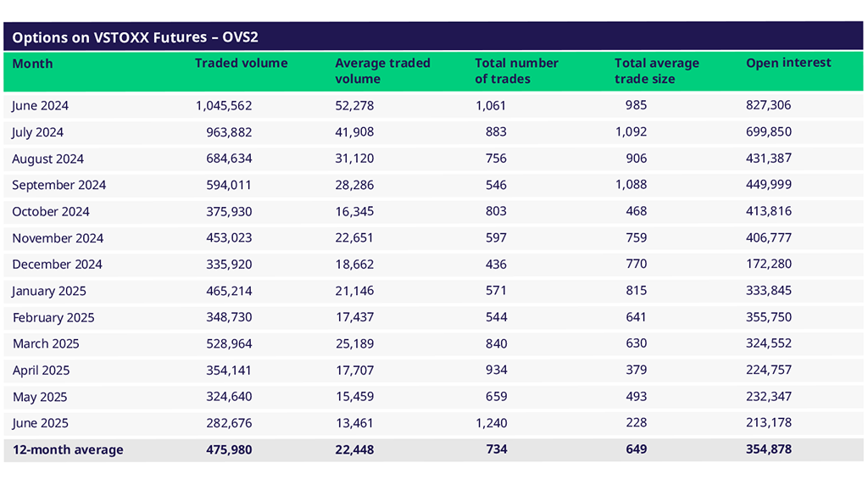Select the average traded volume value 16,345
This screenshot has height=485, width=868.
point(354,211)
